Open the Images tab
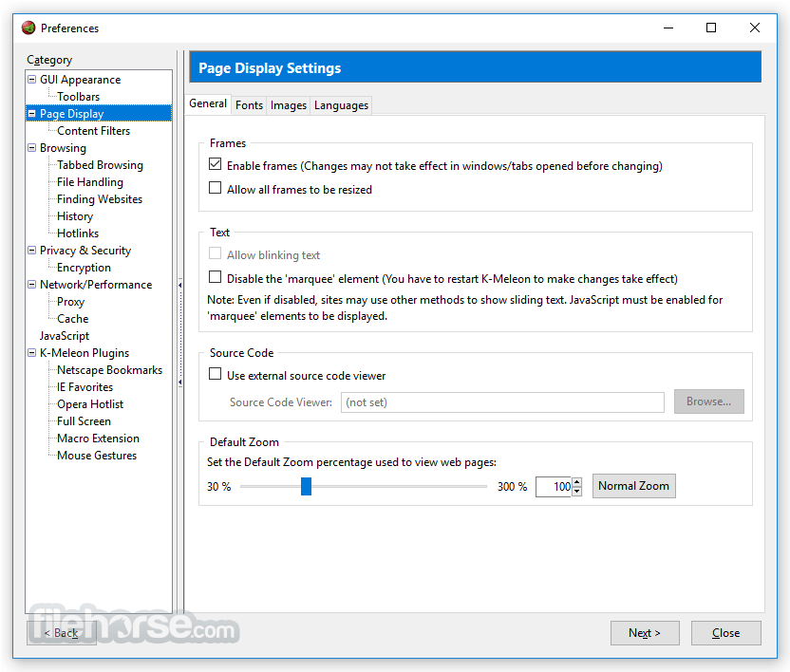790x672 pixels. point(289,105)
